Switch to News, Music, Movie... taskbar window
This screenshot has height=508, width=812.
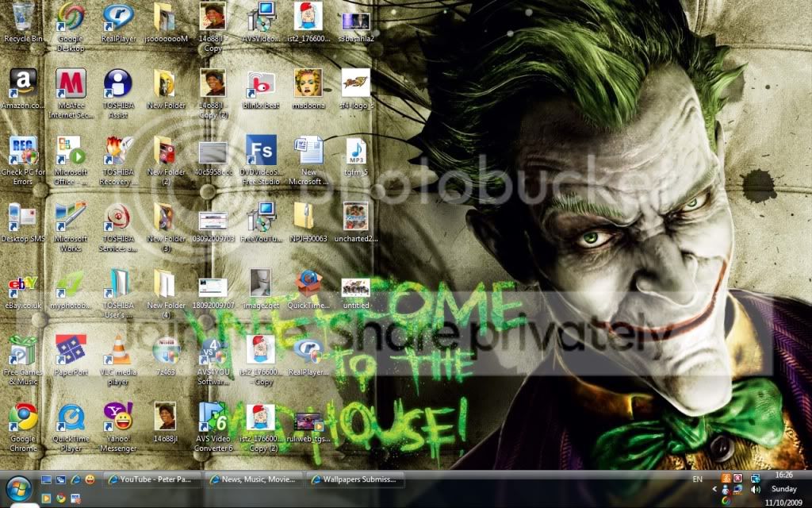(255, 480)
